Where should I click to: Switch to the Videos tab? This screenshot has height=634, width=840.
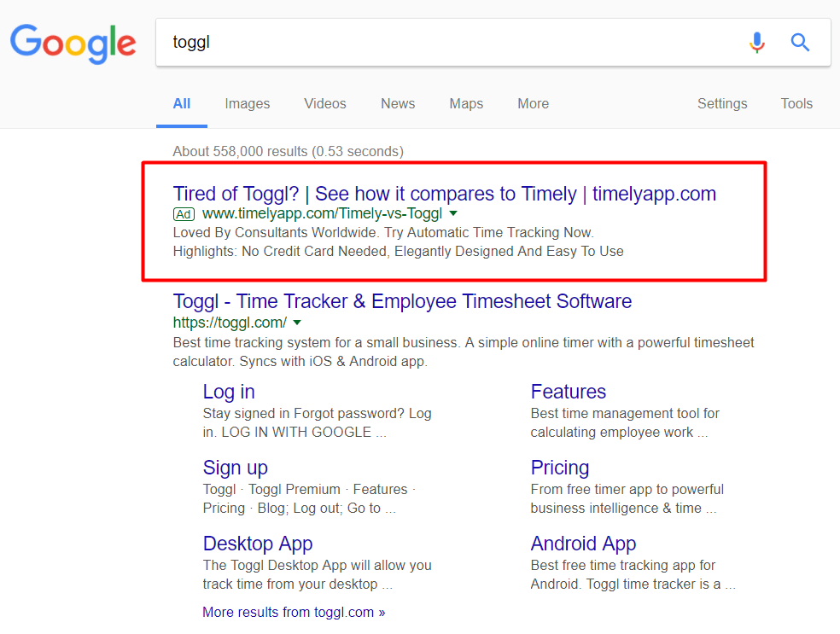pyautogui.click(x=325, y=103)
